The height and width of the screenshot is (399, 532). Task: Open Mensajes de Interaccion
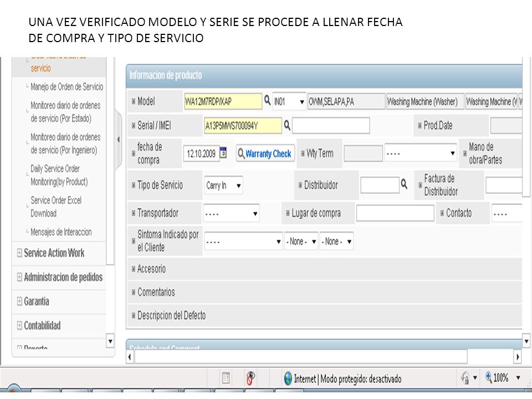click(61, 232)
